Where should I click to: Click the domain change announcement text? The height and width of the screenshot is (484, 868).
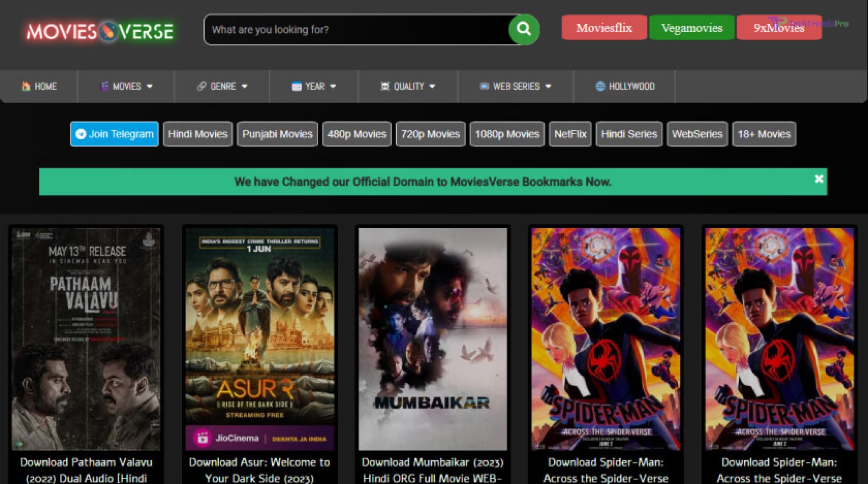(x=423, y=182)
